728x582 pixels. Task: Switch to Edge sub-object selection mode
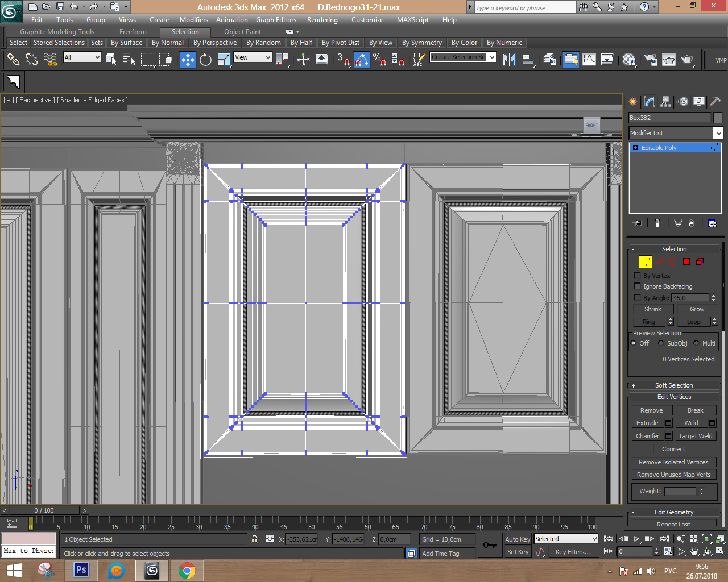click(659, 261)
